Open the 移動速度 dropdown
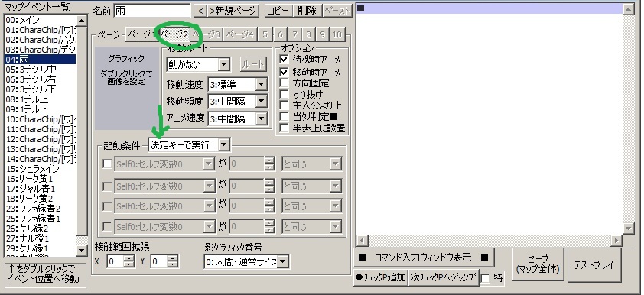 [x=262, y=85]
